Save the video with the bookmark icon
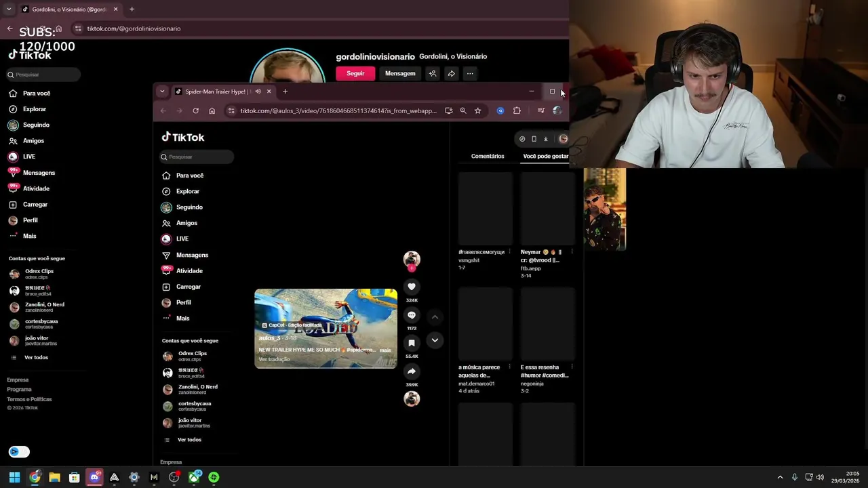868x488 pixels. click(x=412, y=343)
